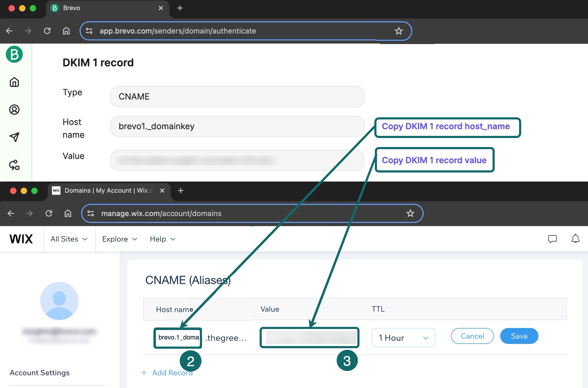Open the Brevo contacts icon in the sidebar
588x388 pixels.
14,110
